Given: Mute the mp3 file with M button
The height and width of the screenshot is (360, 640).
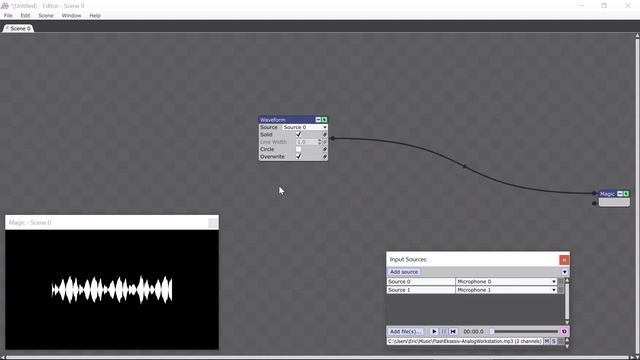Looking at the screenshot, I should (547, 341).
